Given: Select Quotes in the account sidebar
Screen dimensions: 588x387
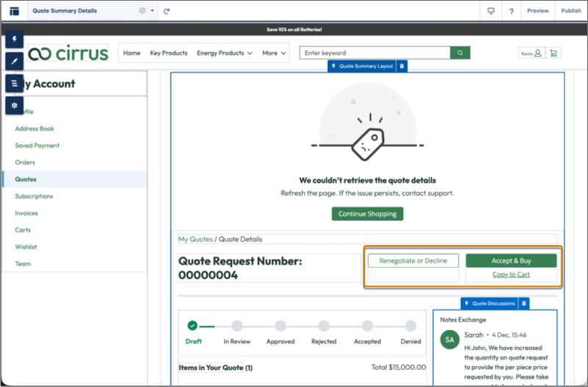Looking at the screenshot, I should coord(74,179).
